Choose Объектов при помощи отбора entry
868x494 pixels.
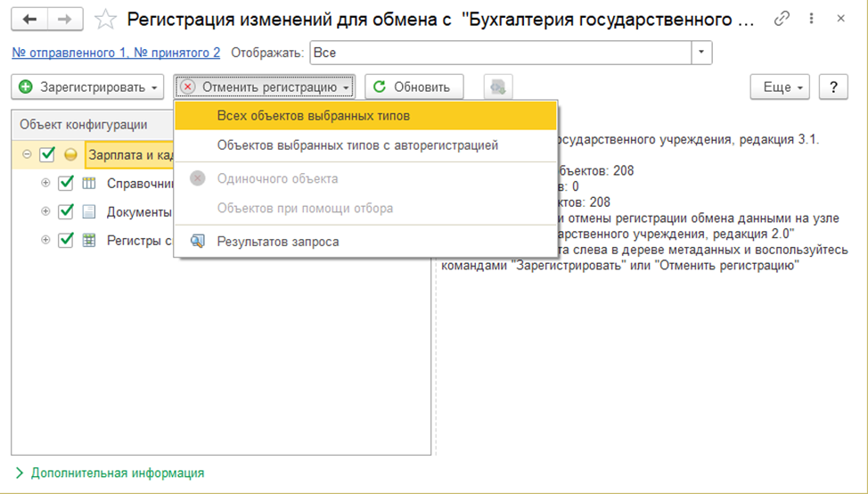[x=365, y=209]
